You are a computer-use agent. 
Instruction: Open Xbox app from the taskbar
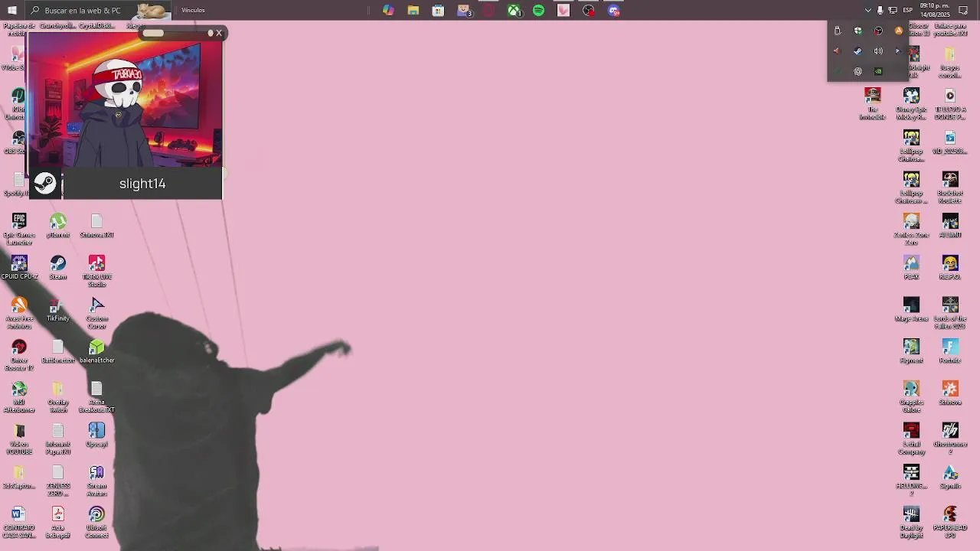point(514,10)
